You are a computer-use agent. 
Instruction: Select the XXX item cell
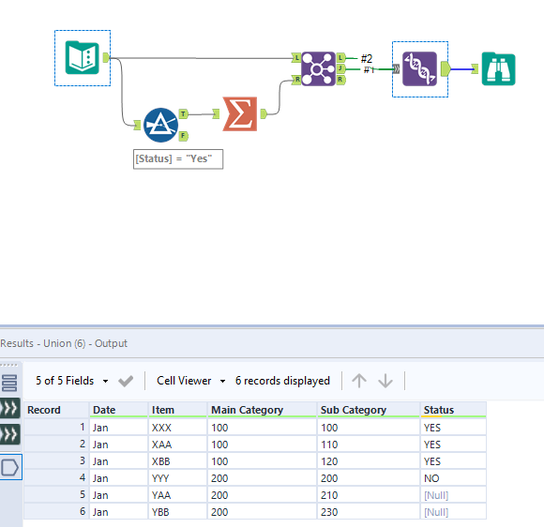(178, 427)
